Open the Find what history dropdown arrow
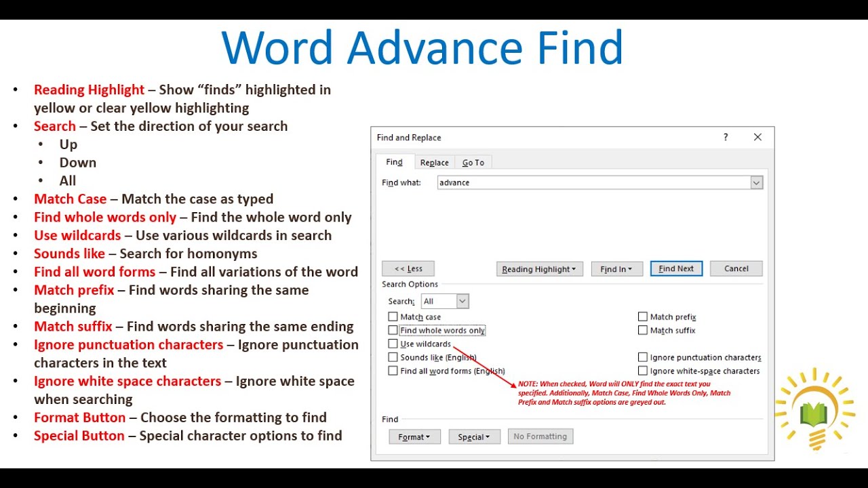This screenshot has height=488, width=868. click(756, 182)
